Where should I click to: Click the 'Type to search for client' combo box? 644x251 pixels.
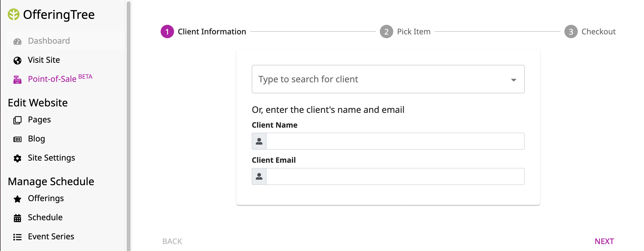(388, 79)
